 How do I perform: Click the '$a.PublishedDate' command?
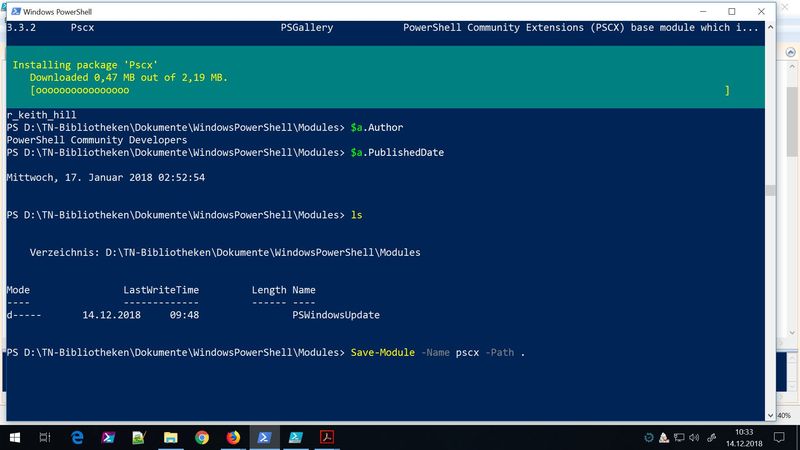[x=397, y=153]
